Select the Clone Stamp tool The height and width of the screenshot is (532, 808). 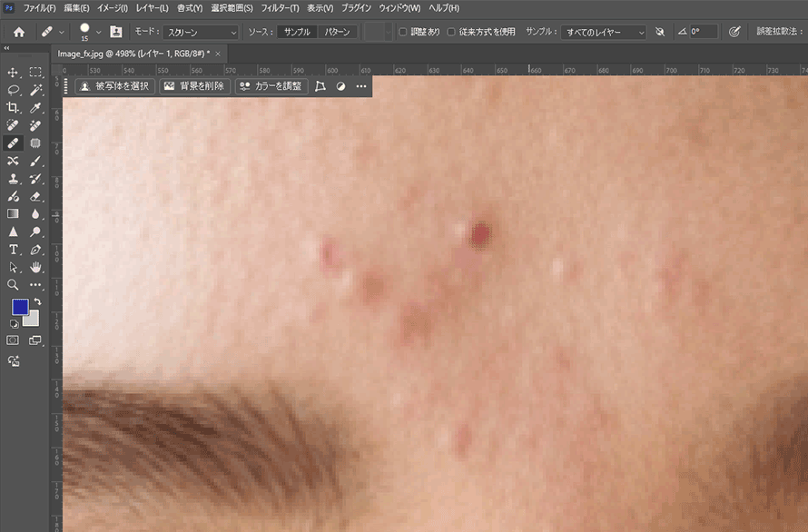12,178
